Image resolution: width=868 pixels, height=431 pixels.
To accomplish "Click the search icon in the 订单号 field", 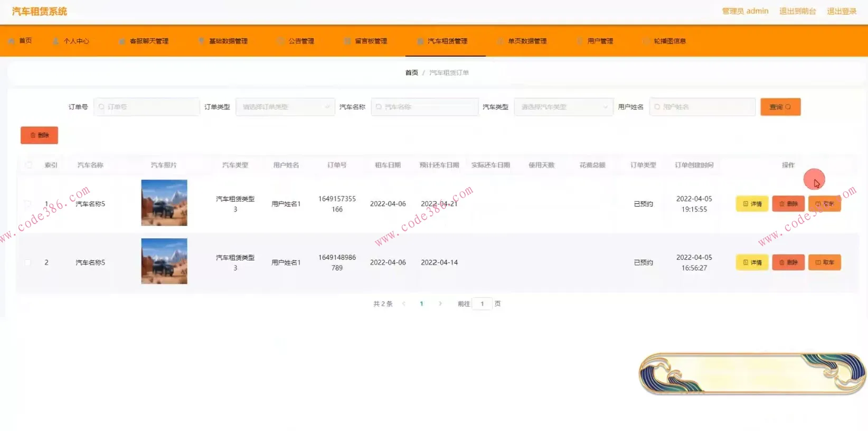I will [x=101, y=107].
